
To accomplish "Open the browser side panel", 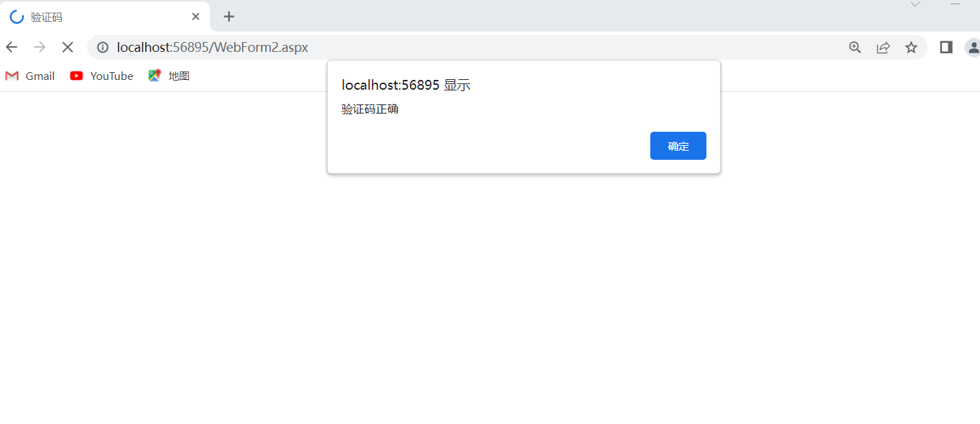I will pyautogui.click(x=946, y=47).
